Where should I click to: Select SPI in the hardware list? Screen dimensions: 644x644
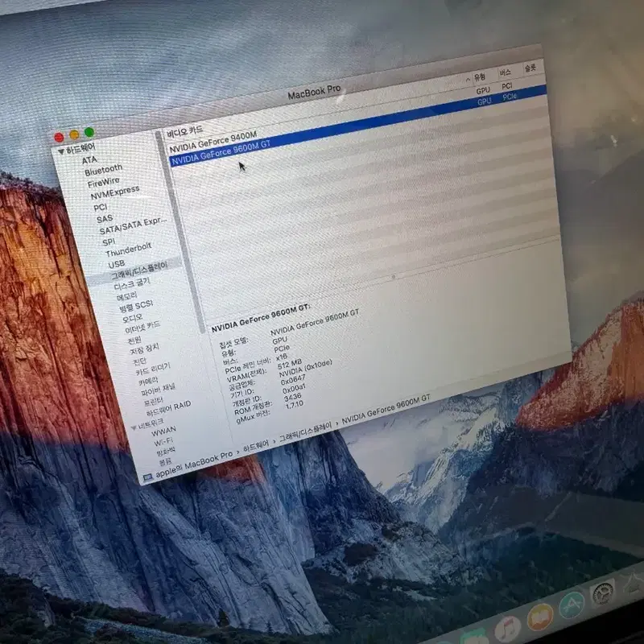click(x=109, y=242)
